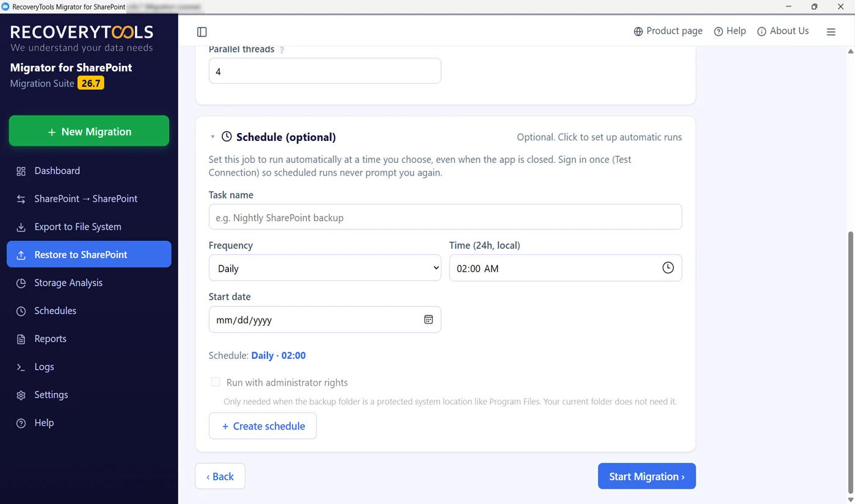This screenshot has height=504, width=855.
Task: Click the Dashboard grid icon in sidebar
Action: pyautogui.click(x=21, y=171)
